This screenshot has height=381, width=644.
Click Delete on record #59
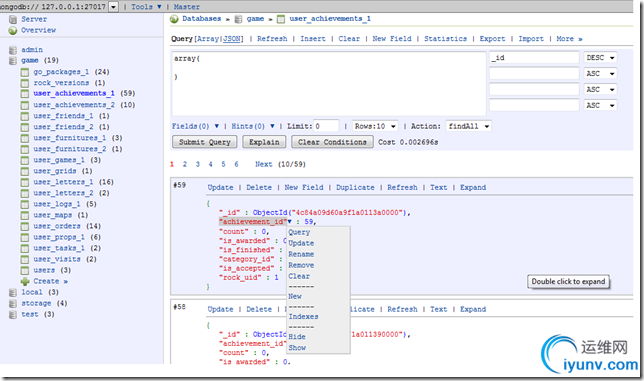259,188
